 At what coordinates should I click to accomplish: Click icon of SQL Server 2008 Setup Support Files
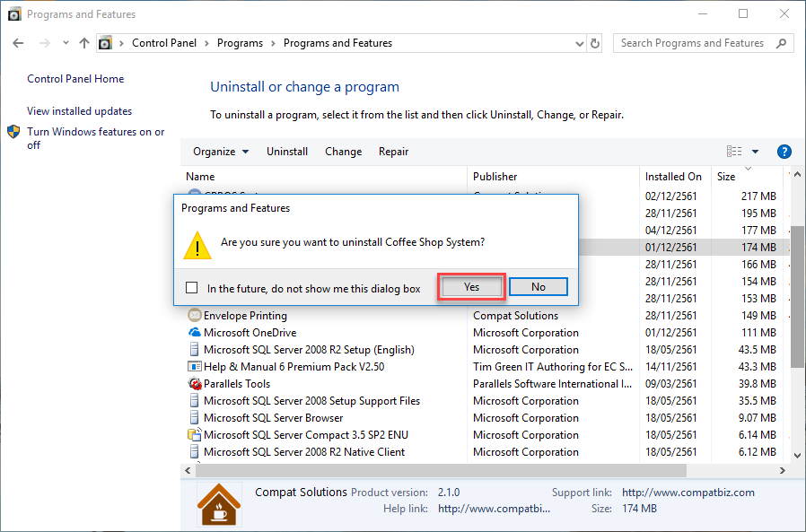coord(194,400)
